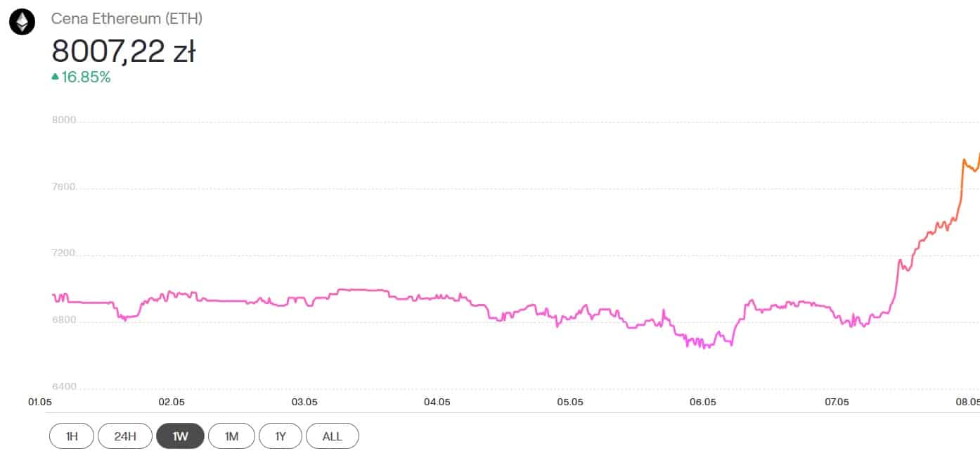Click the 02.05 date label
The width and height of the screenshot is (980, 463).
[172, 402]
